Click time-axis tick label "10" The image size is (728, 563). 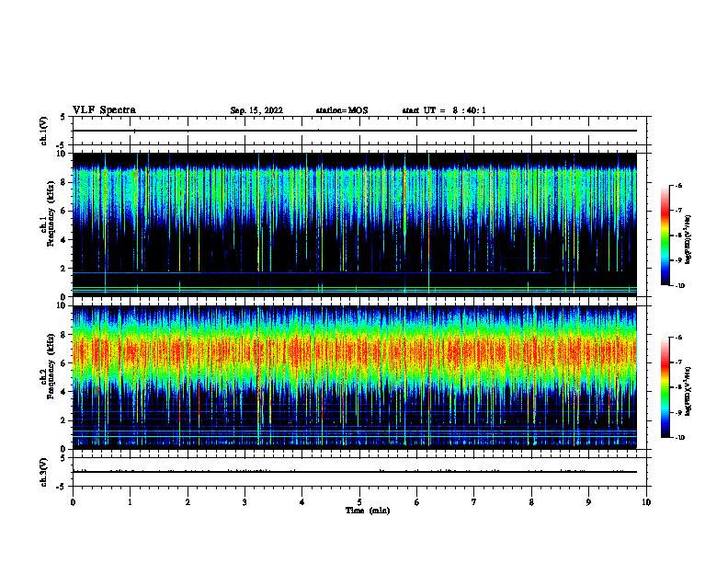pos(646,502)
